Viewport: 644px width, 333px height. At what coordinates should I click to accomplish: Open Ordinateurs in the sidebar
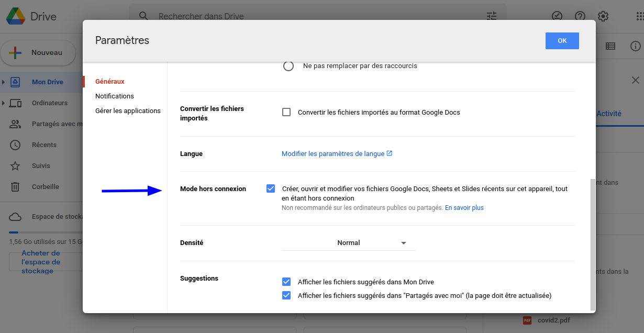50,103
